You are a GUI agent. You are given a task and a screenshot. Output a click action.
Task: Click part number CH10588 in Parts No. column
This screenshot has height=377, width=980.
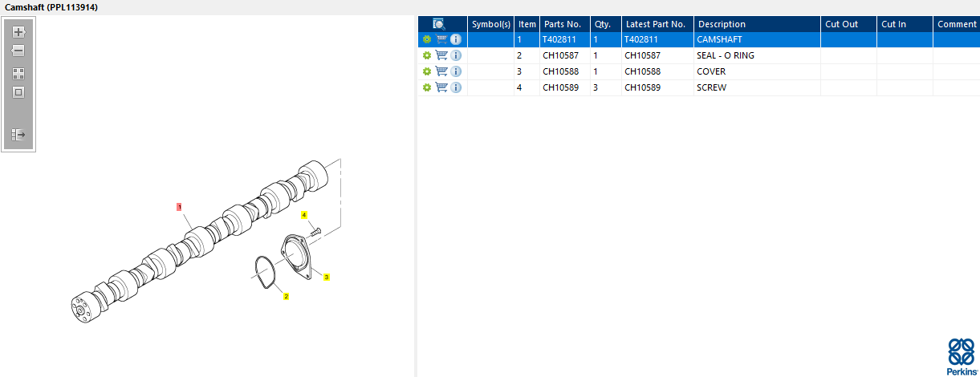click(561, 71)
